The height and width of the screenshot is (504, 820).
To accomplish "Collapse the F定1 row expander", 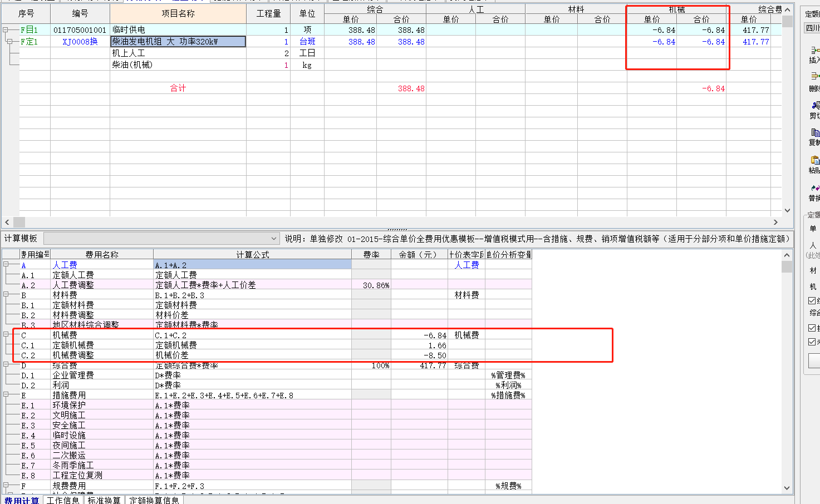I will [9, 42].
